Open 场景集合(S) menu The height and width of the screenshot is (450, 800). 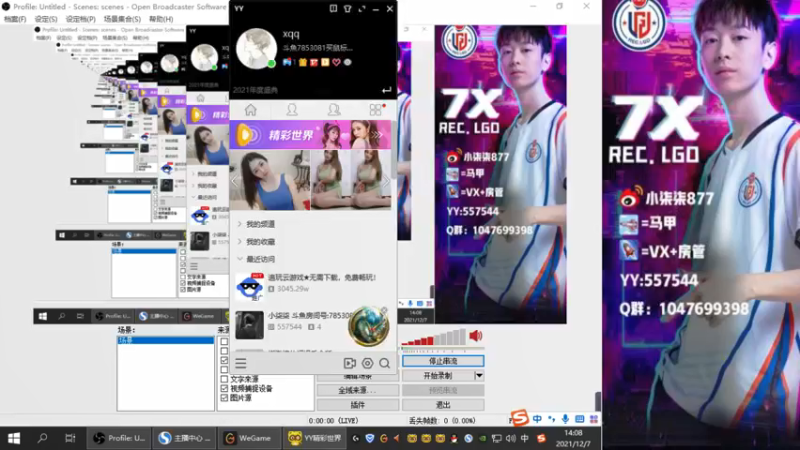pyautogui.click(x=122, y=19)
